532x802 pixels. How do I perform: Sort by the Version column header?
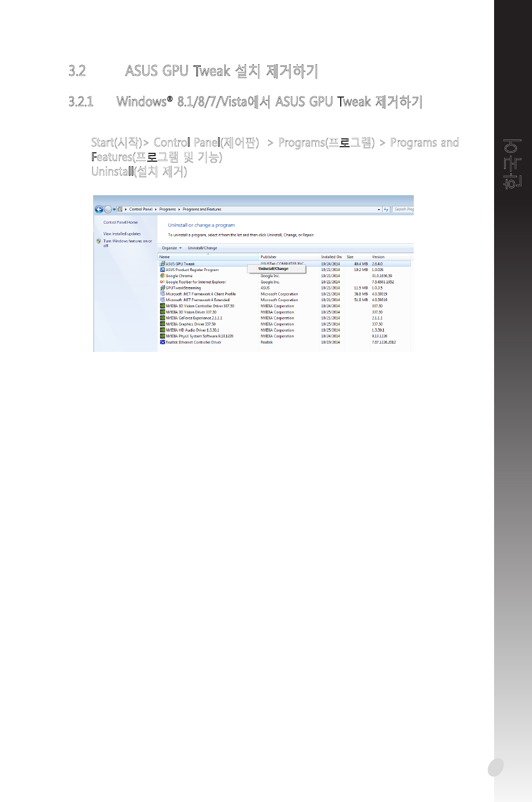coord(390,257)
